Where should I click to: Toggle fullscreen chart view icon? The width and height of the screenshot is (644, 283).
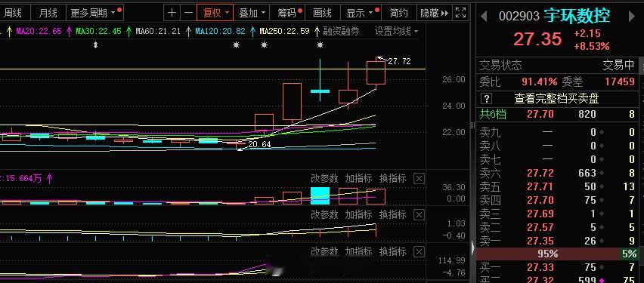[461, 13]
